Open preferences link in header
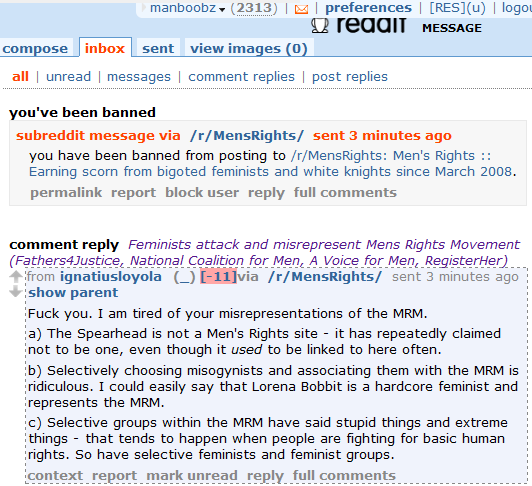532x486 pixels. [368, 7]
